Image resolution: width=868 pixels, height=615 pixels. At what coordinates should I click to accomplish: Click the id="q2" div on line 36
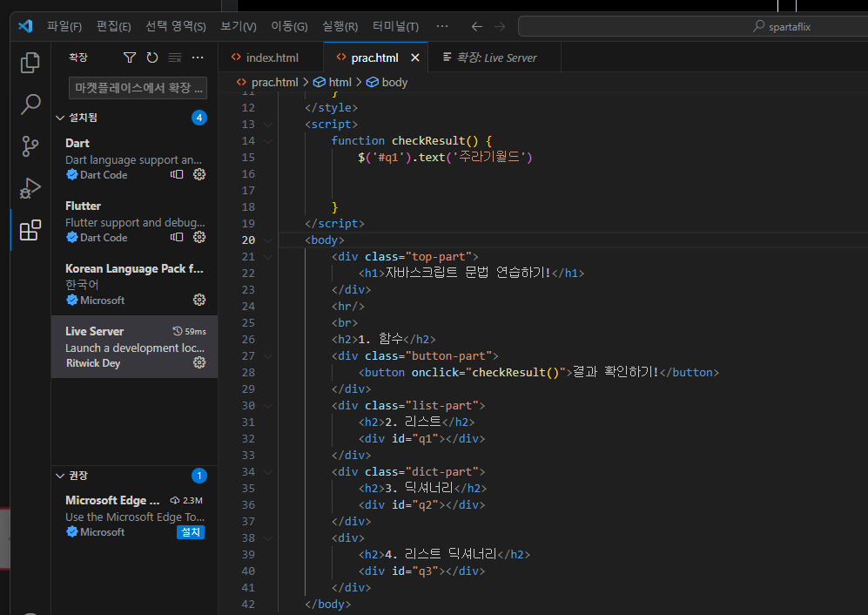click(422, 504)
